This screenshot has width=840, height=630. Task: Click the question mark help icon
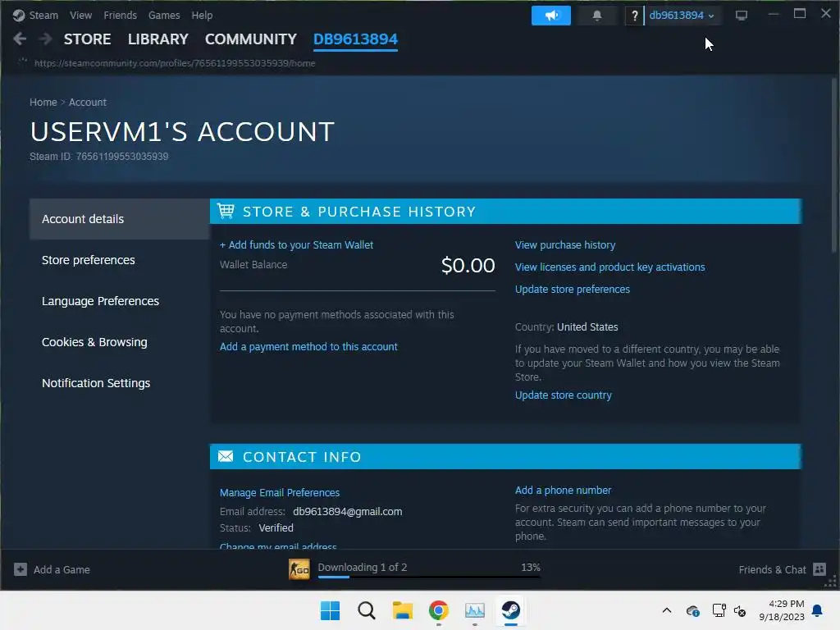click(x=634, y=16)
